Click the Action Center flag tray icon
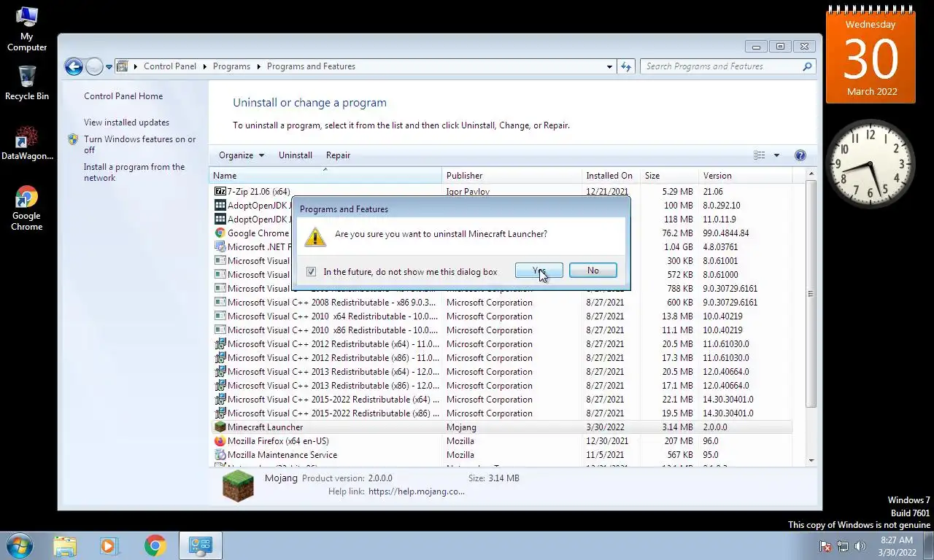Image resolution: width=934 pixels, height=560 pixels. tap(825, 546)
